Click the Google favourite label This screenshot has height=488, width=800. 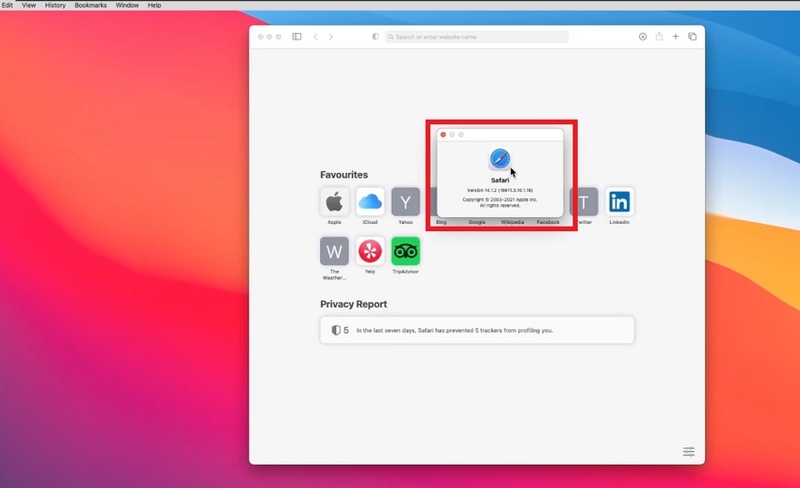(477, 222)
